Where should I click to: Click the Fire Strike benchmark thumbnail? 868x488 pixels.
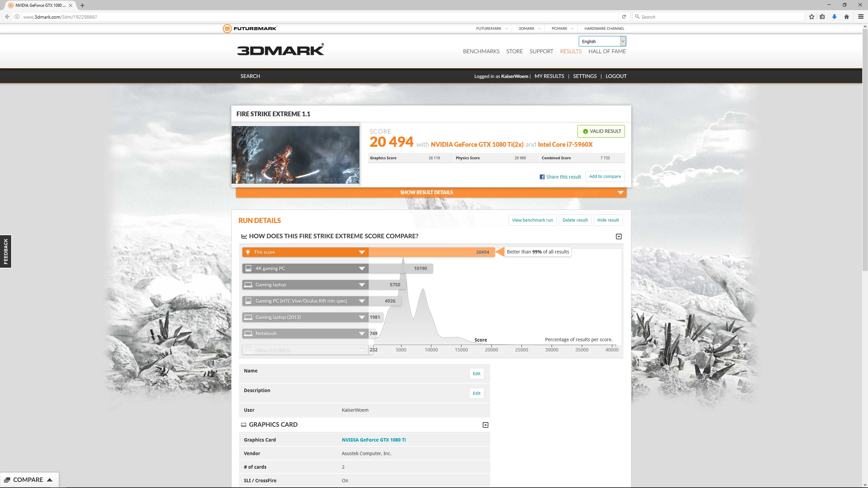[295, 155]
